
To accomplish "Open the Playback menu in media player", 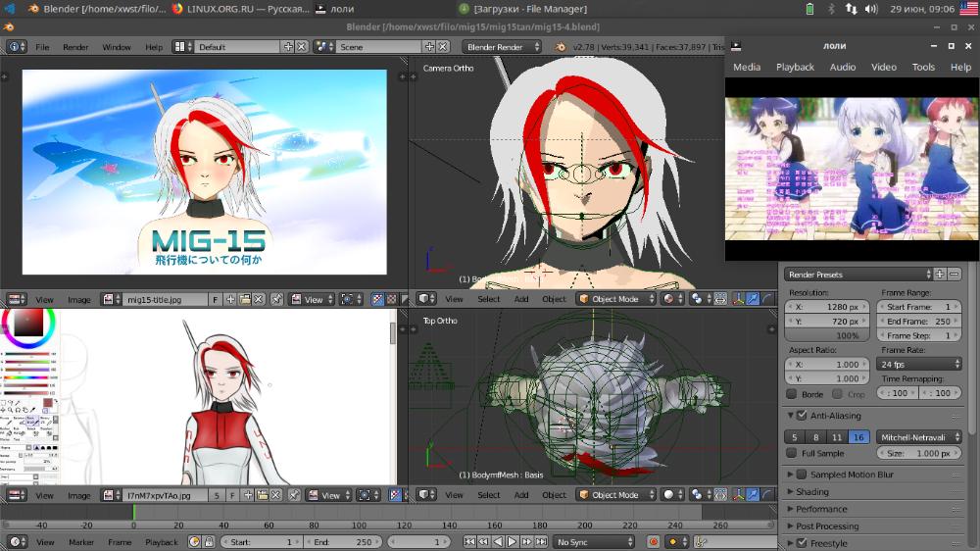I will [x=795, y=67].
